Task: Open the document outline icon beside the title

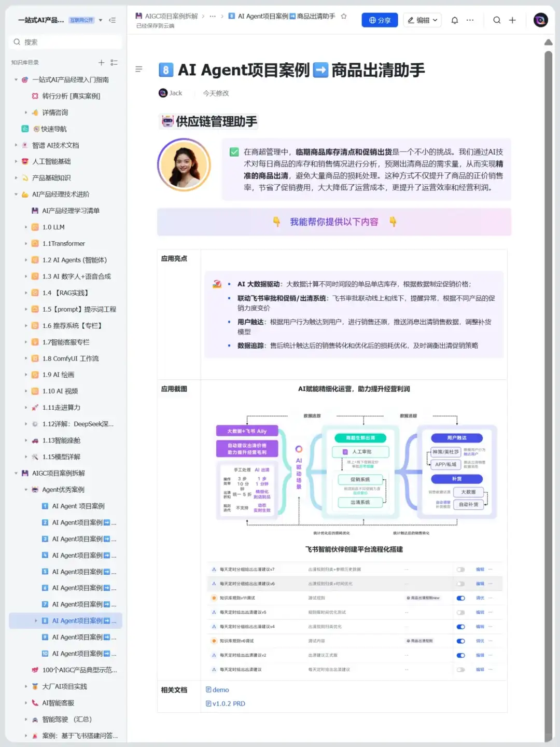Action: [139, 70]
